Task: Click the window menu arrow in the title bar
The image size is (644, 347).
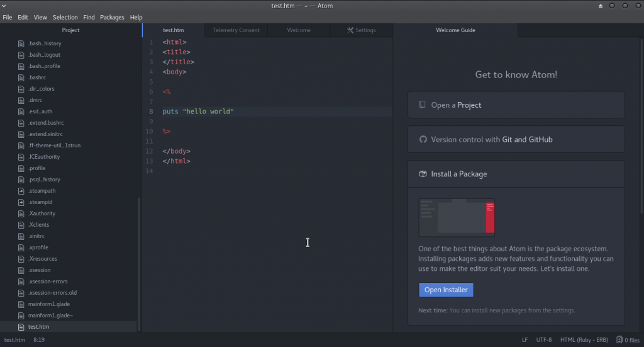Action: [x=5, y=6]
